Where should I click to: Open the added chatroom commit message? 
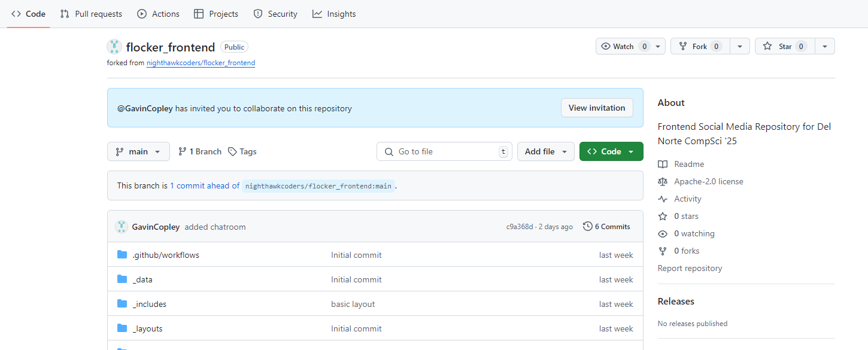point(215,227)
